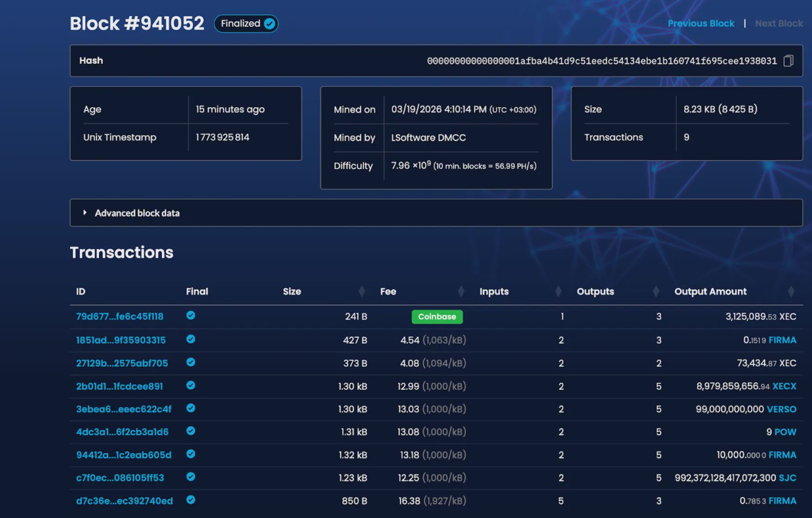The width and height of the screenshot is (812, 518).
Task: Click the age value 15 minutes ago
Action: tap(230, 109)
